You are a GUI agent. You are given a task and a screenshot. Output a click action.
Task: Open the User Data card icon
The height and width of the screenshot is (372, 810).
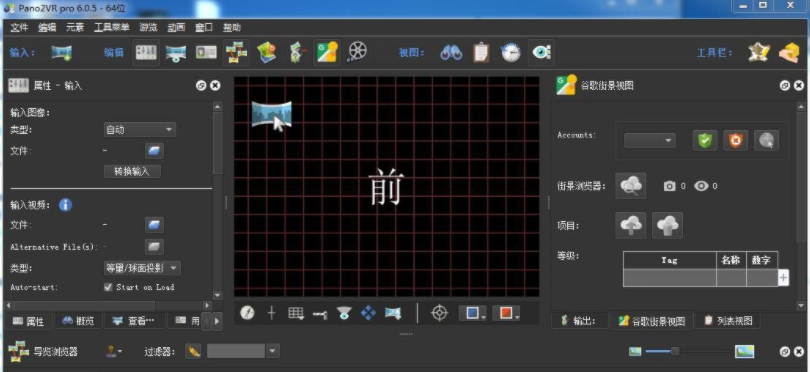pyautogui.click(x=206, y=53)
